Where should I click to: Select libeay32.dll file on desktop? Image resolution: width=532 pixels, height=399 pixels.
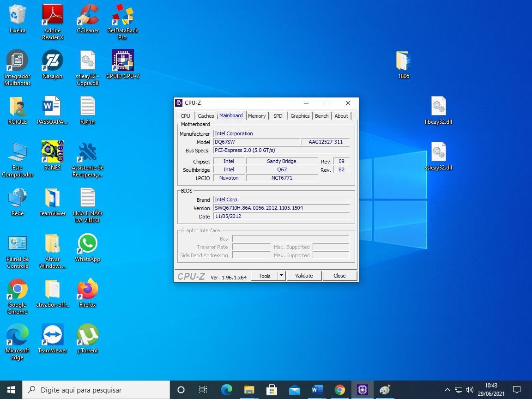(438, 110)
